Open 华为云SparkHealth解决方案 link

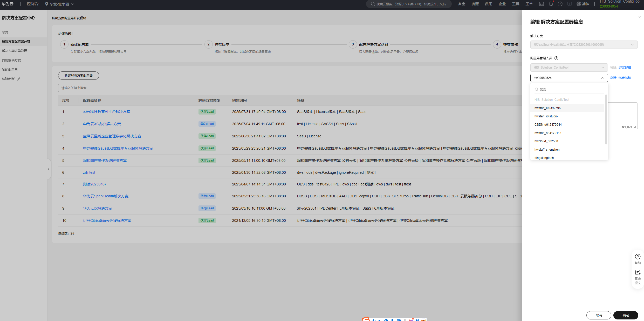click(106, 196)
